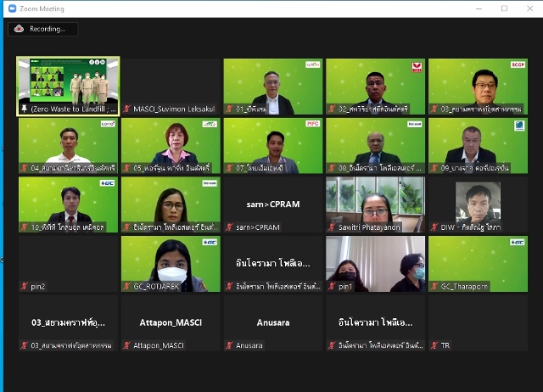The width and height of the screenshot is (543, 392).
Task: Click the MASCI_Suvimon Leksakul name label
Action: point(174,109)
